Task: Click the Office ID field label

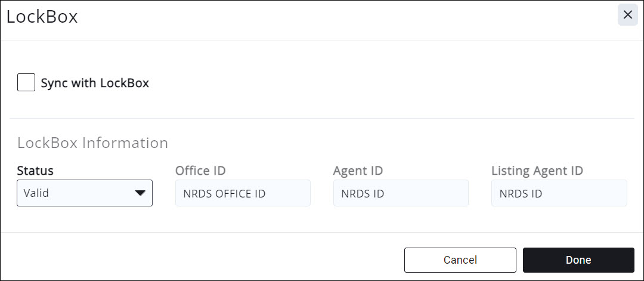Action: pyautogui.click(x=200, y=171)
